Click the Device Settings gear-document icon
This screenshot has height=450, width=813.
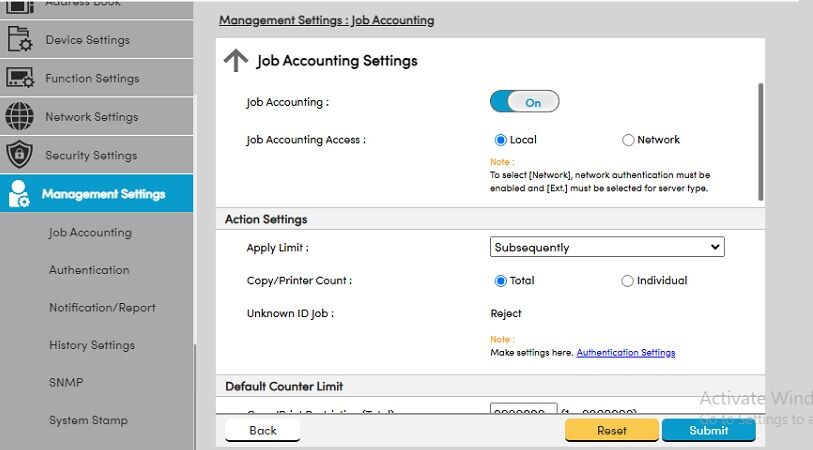[x=19, y=39]
